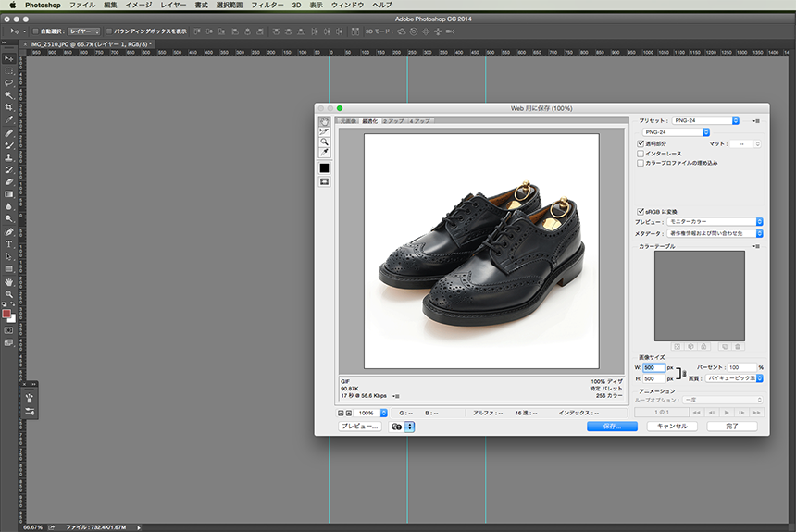Screen dimensions: 796x532
Task: Toggle the 透明部分 transparency checkbox
Action: pyautogui.click(x=641, y=143)
